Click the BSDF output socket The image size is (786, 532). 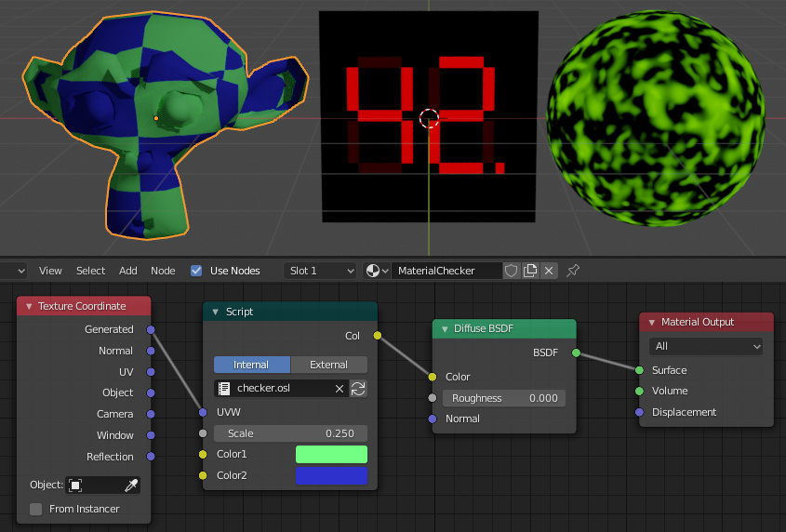576,353
